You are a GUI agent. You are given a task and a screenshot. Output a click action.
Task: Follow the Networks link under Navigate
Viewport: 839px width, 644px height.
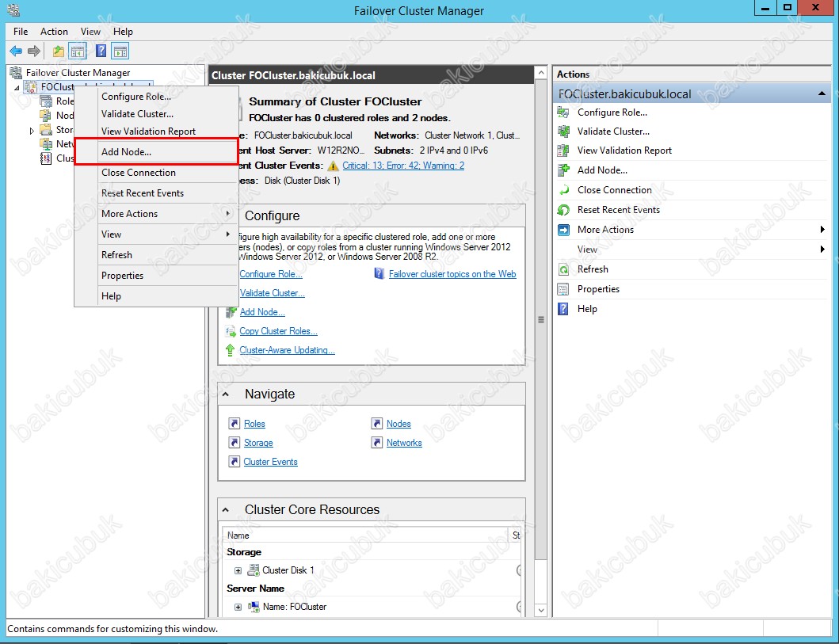[x=404, y=443]
